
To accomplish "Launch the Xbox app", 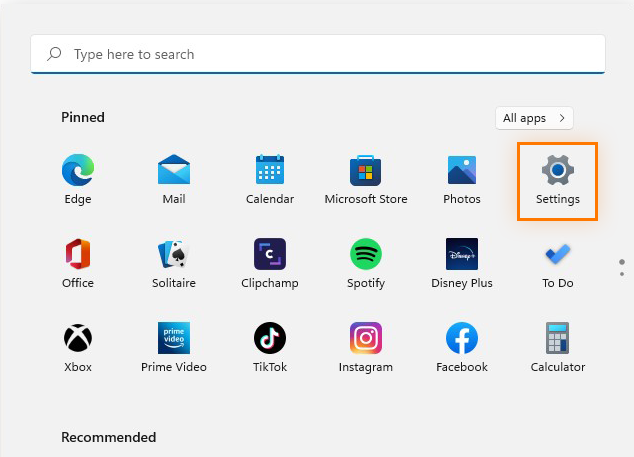I will [x=78, y=347].
